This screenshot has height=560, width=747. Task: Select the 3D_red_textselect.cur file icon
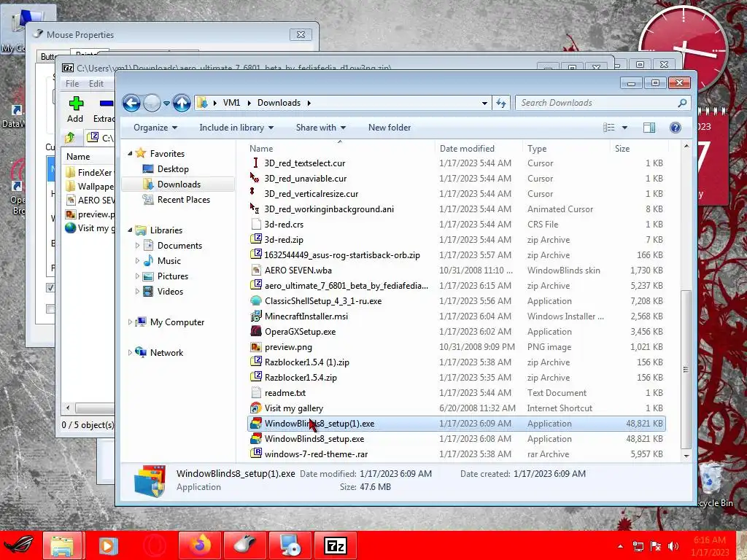click(256, 163)
